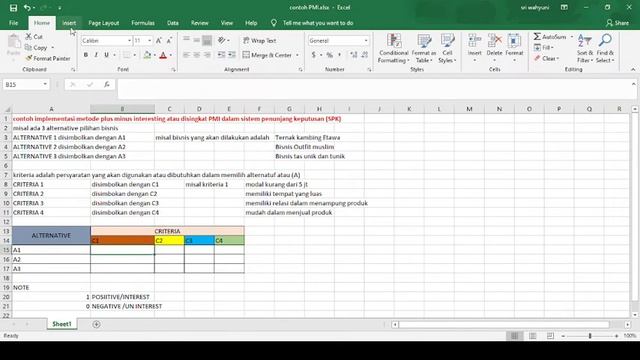This screenshot has height=360, width=640.
Task: Switch to Normal view in status bar
Action: pyautogui.click(x=515, y=336)
